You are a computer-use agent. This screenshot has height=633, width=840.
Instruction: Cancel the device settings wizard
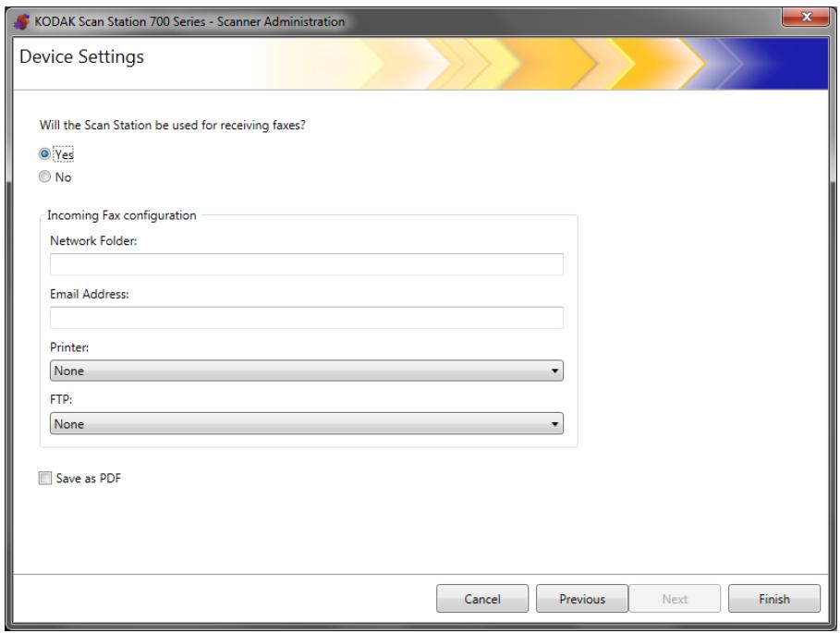(482, 599)
